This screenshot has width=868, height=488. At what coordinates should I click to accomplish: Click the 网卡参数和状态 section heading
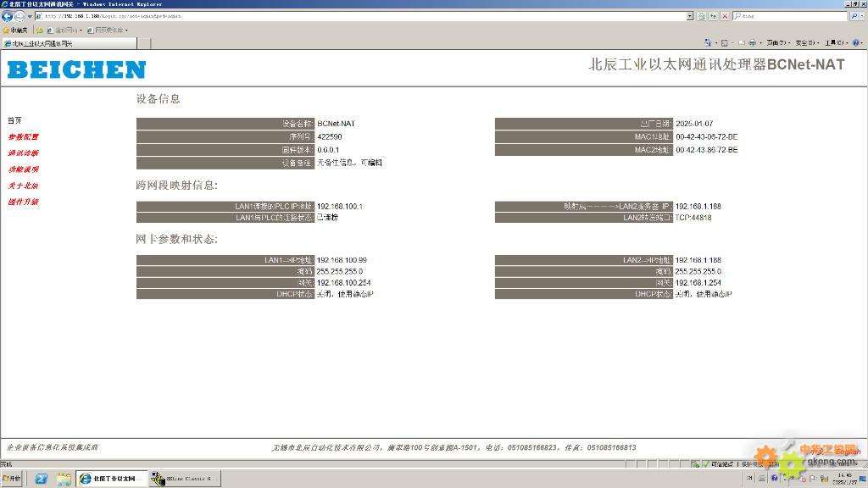coord(176,239)
